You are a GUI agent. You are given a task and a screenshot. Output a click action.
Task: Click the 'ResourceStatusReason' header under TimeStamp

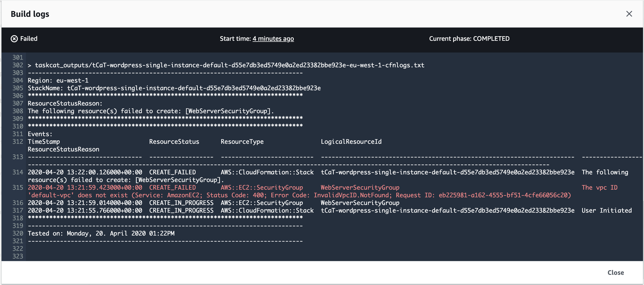tap(63, 149)
